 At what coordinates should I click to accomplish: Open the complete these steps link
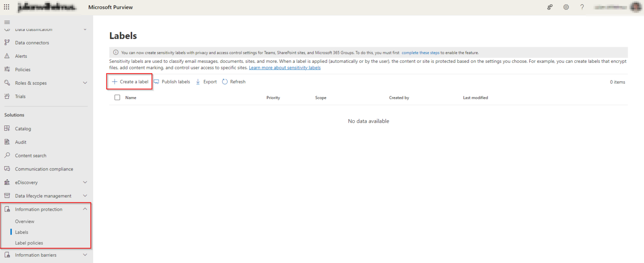pos(421,53)
